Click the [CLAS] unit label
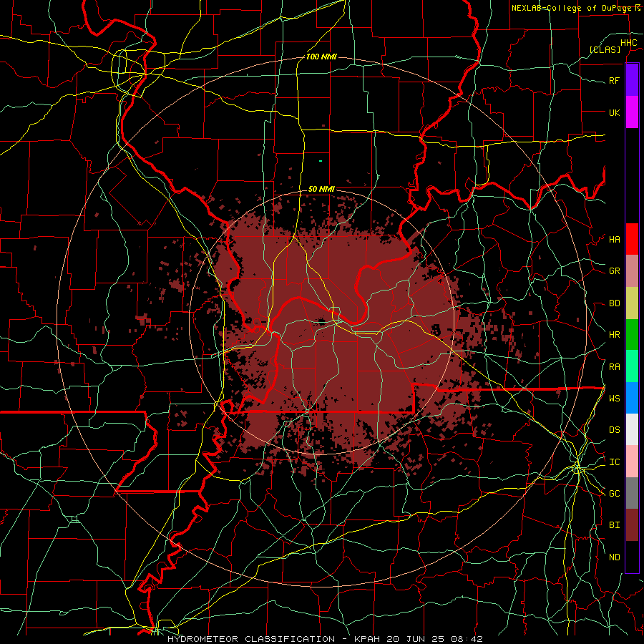Viewport: 644px width, 644px height. 605,49
